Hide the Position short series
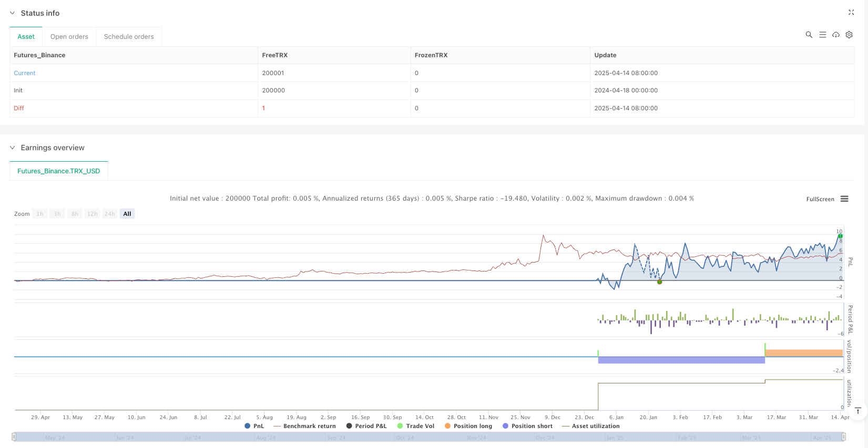The height and width of the screenshot is (448, 868). [x=527, y=426]
